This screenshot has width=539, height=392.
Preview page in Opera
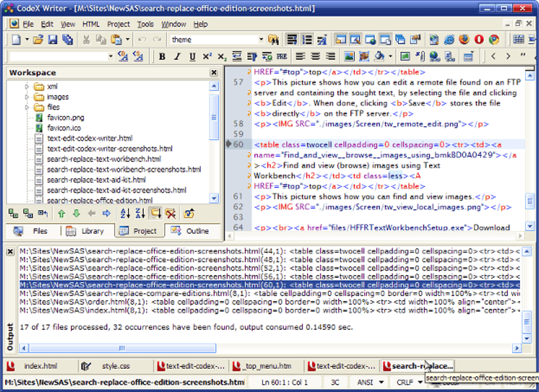pos(479,40)
